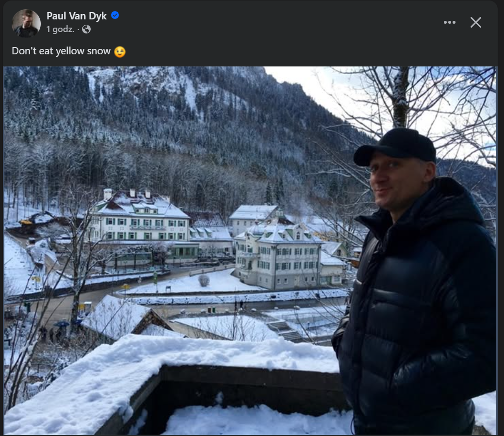
Task: Click the central building with green shutters
Action: [279, 255]
